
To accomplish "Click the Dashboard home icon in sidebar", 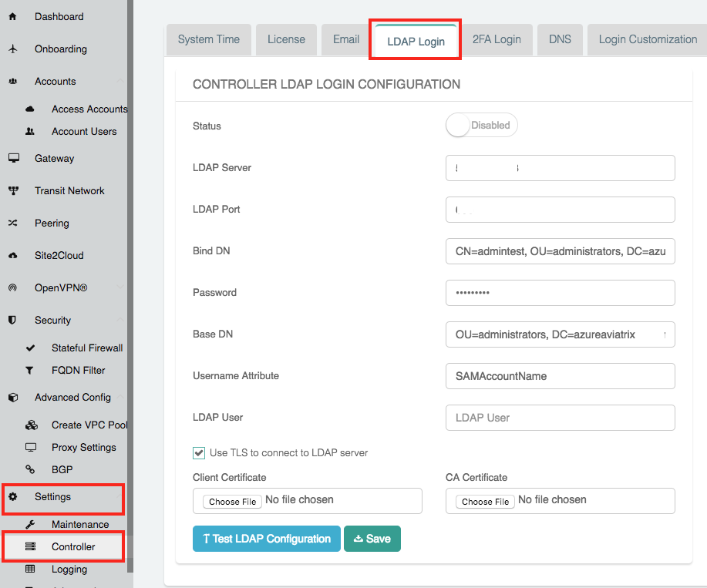I will click(x=12, y=16).
